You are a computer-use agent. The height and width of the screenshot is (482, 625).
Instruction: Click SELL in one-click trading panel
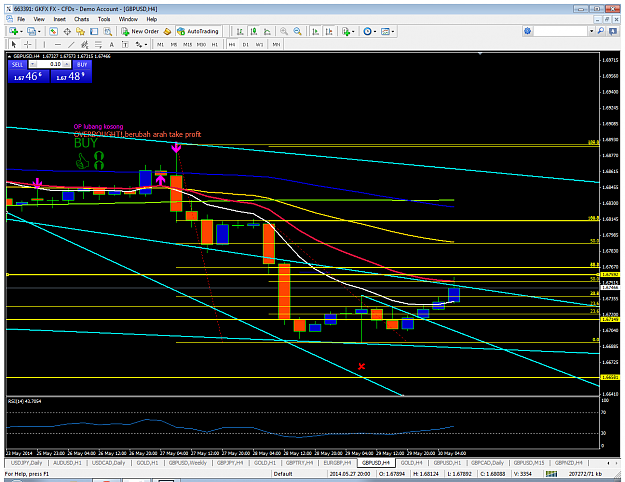[17, 64]
